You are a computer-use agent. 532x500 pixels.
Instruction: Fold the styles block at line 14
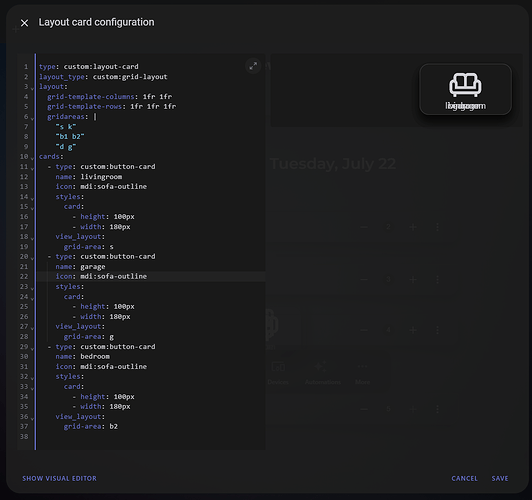(x=33, y=198)
